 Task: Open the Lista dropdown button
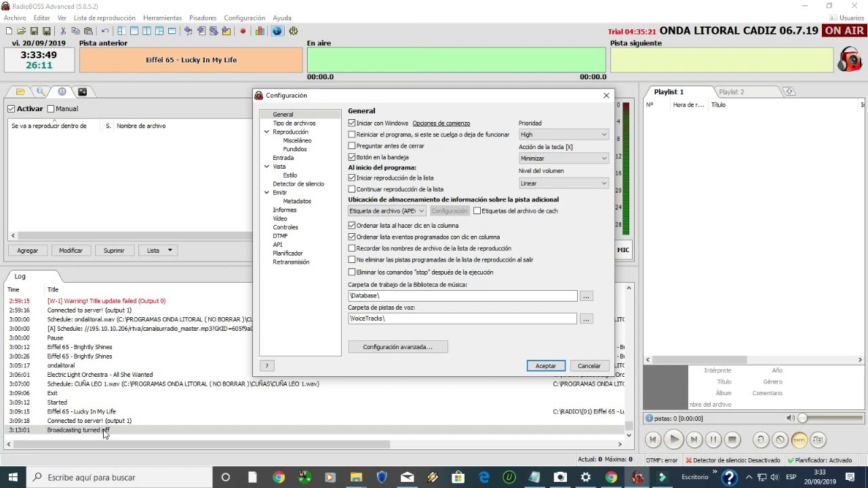159,251
